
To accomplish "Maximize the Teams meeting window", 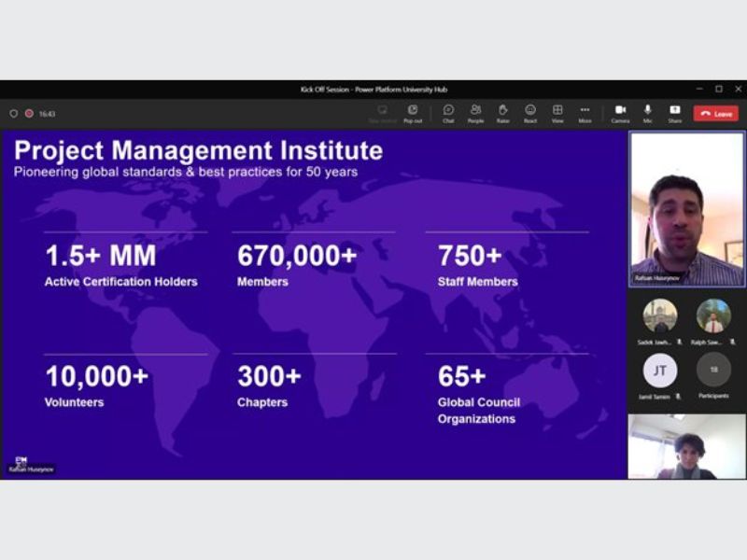I will pos(719,89).
